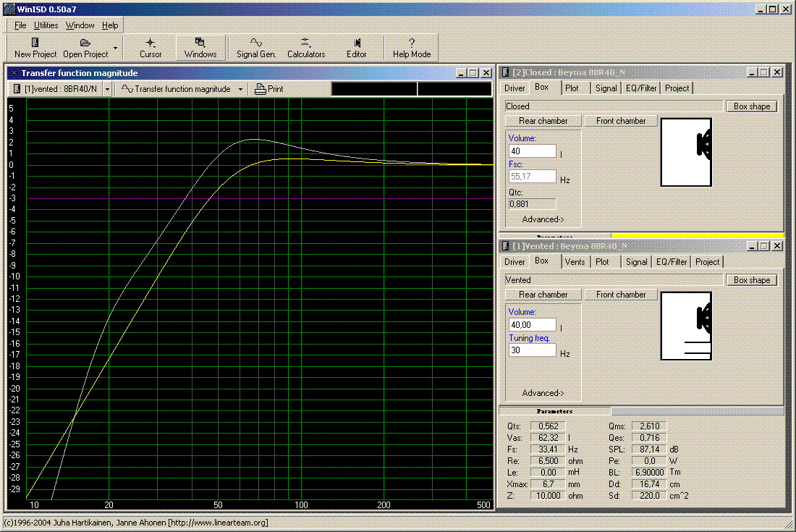Image resolution: width=796 pixels, height=532 pixels.
Task: Expand Advanced options in Vented project window
Action: coord(543,393)
